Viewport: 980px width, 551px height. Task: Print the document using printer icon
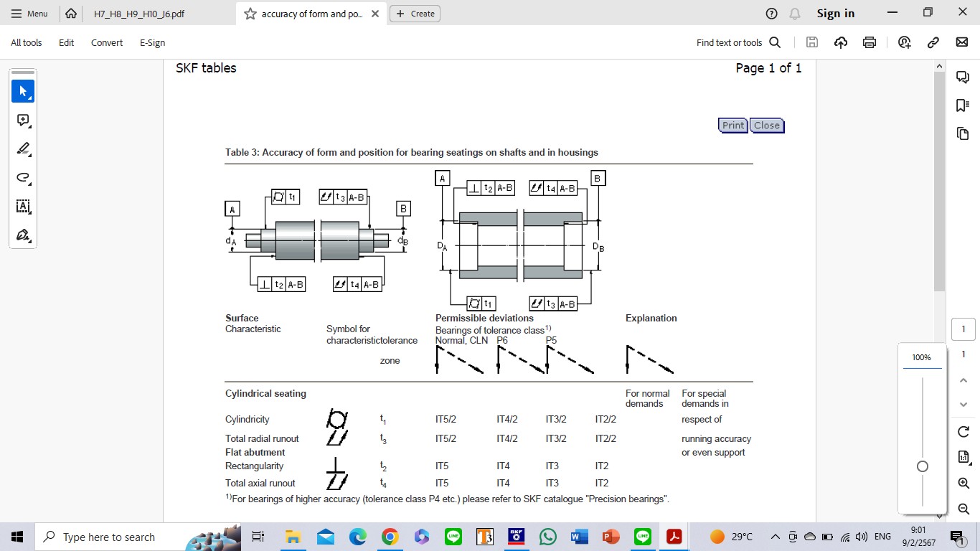point(870,42)
